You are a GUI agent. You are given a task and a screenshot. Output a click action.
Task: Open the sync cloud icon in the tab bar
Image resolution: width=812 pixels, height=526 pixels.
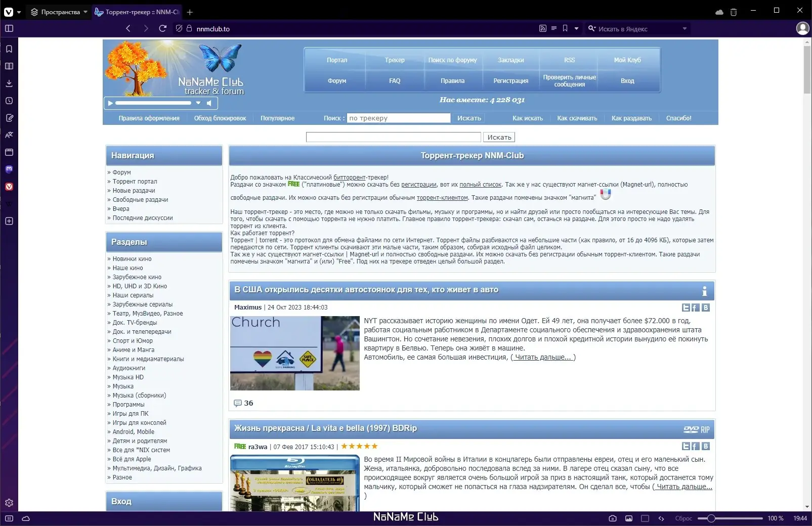[x=719, y=12]
